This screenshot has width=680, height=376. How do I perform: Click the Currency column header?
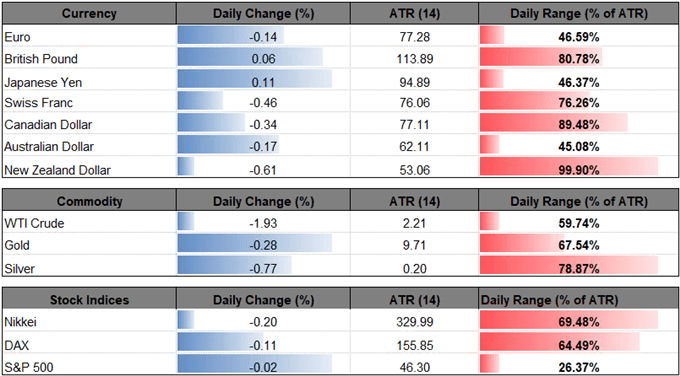89,13
